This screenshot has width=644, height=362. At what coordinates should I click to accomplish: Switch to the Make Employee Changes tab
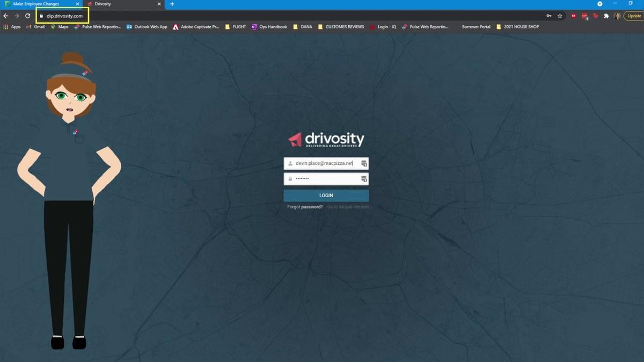coord(41,4)
